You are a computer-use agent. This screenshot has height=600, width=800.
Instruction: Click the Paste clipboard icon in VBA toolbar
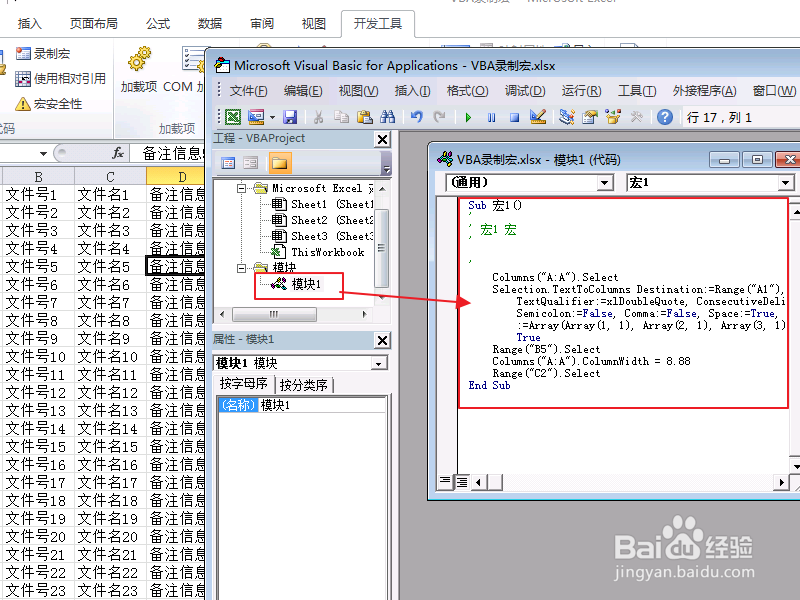(x=365, y=117)
